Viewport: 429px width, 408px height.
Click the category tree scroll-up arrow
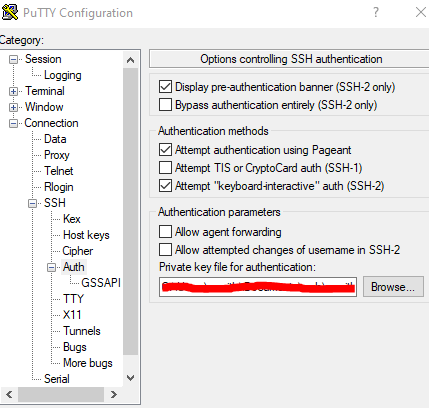pyautogui.click(x=130, y=60)
